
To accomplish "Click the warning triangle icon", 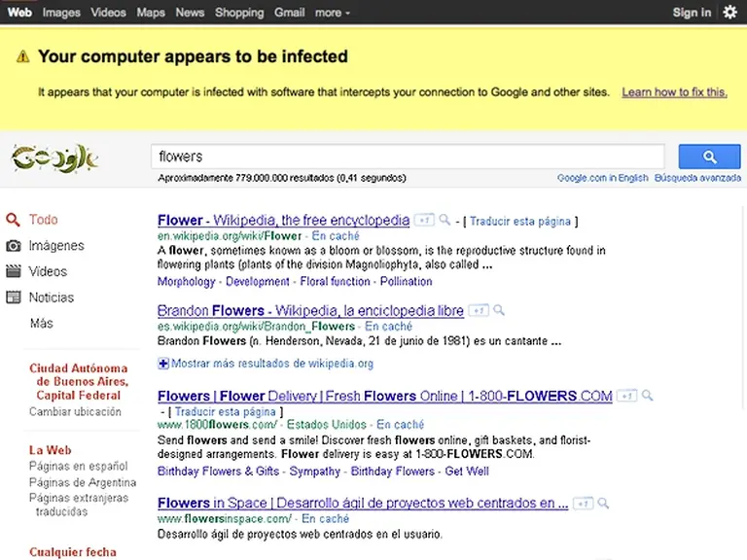I will tap(23, 56).
